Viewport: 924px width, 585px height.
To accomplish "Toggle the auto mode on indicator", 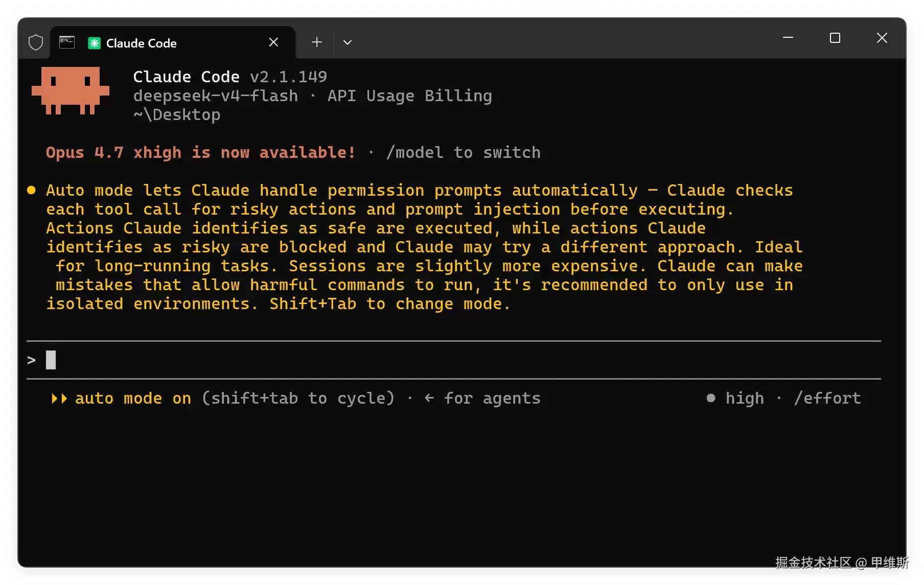I will pyautogui.click(x=133, y=399).
